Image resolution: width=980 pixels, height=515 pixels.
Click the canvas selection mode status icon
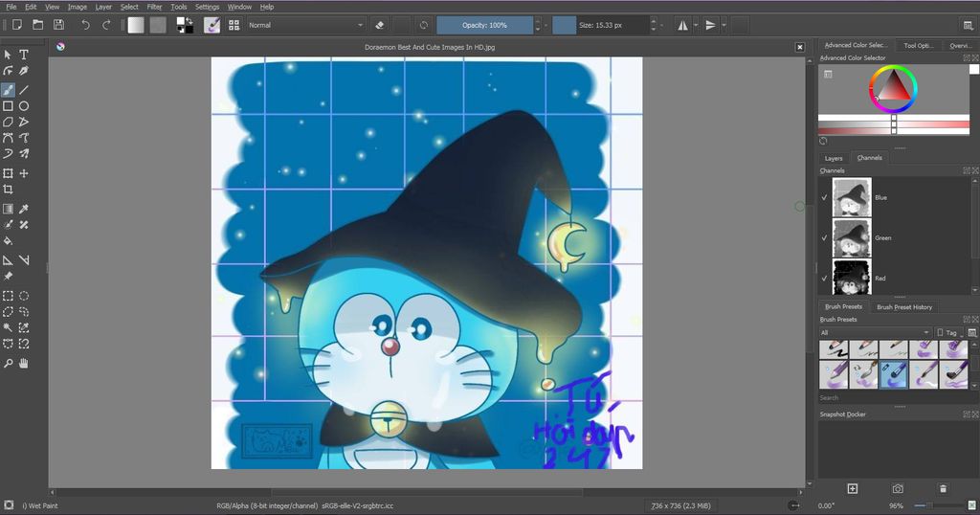[x=9, y=505]
